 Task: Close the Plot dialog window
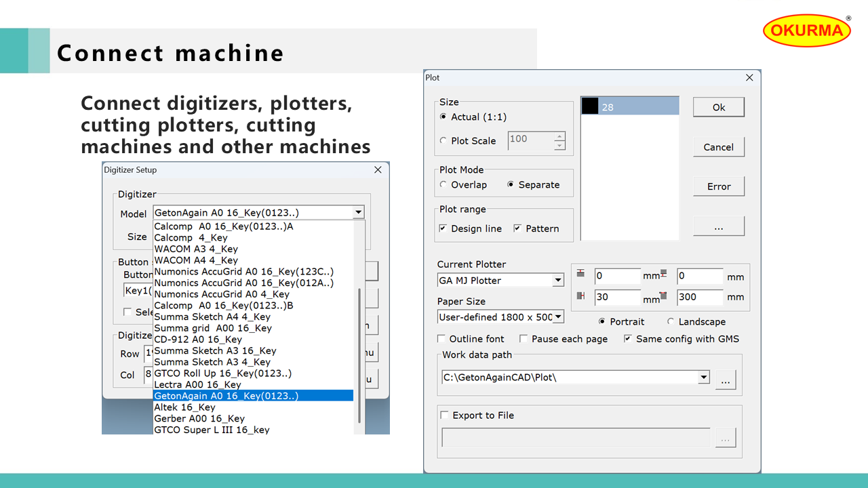click(749, 78)
